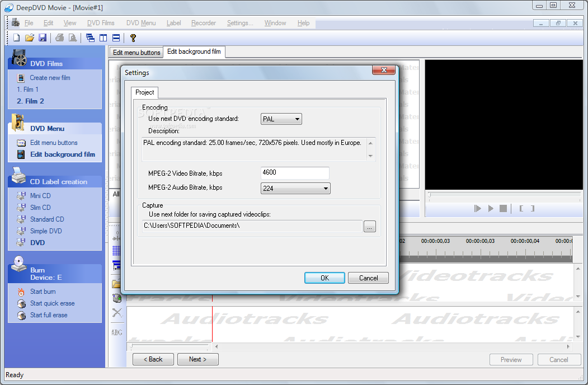Image resolution: width=588 pixels, height=385 pixels.
Task: Click the Save floppy disk icon
Action: point(43,37)
